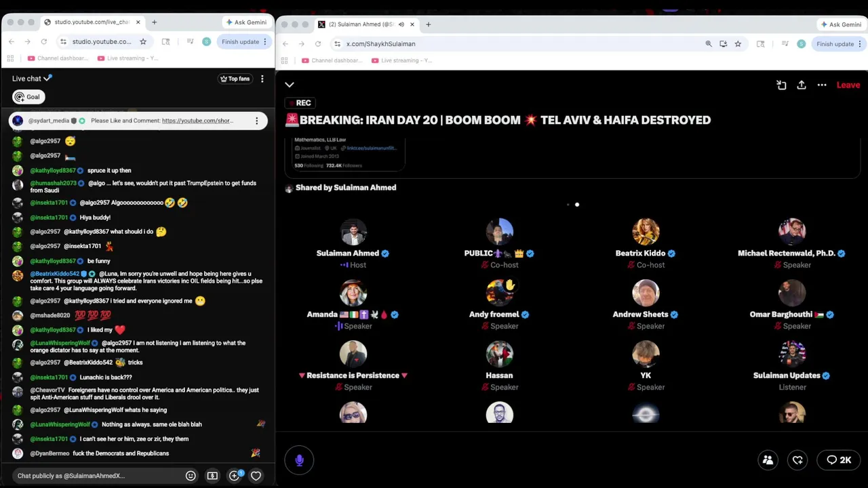This screenshot has width=868, height=488.
Task: Click Ask Gemini in the X window
Action: click(x=841, y=24)
